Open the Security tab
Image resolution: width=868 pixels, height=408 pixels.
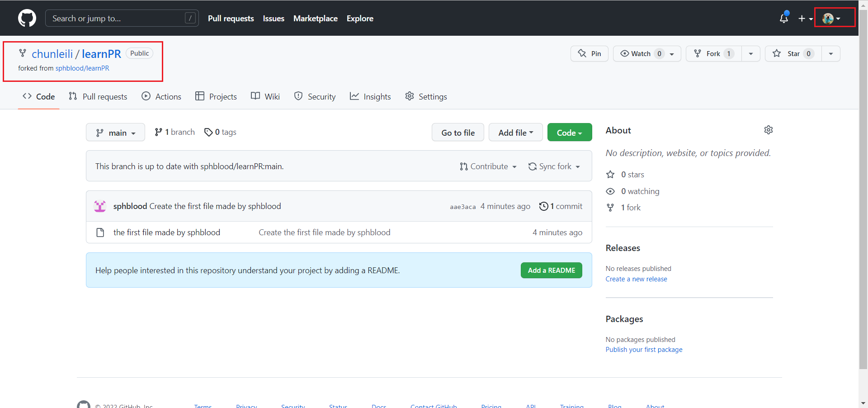tap(315, 96)
